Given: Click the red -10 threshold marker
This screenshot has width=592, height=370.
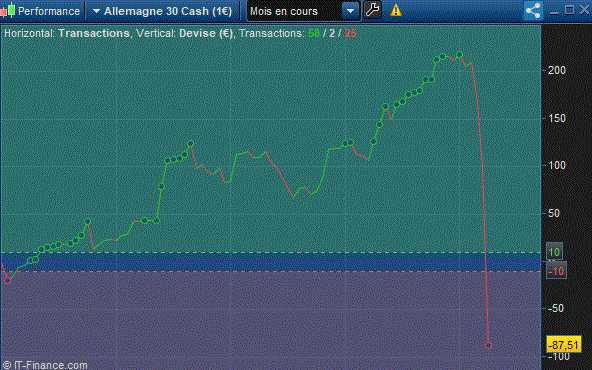Looking at the screenshot, I should pos(556,271).
